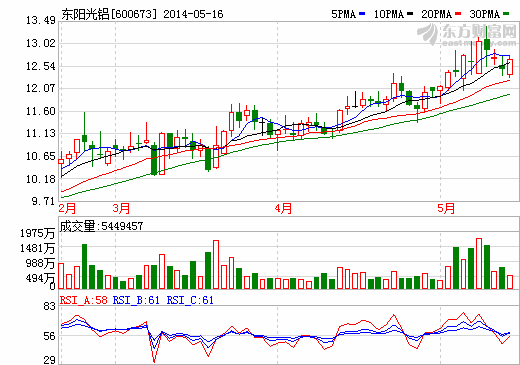Click the last candlestick on the chart
The image size is (520, 365).
pyautogui.click(x=510, y=67)
